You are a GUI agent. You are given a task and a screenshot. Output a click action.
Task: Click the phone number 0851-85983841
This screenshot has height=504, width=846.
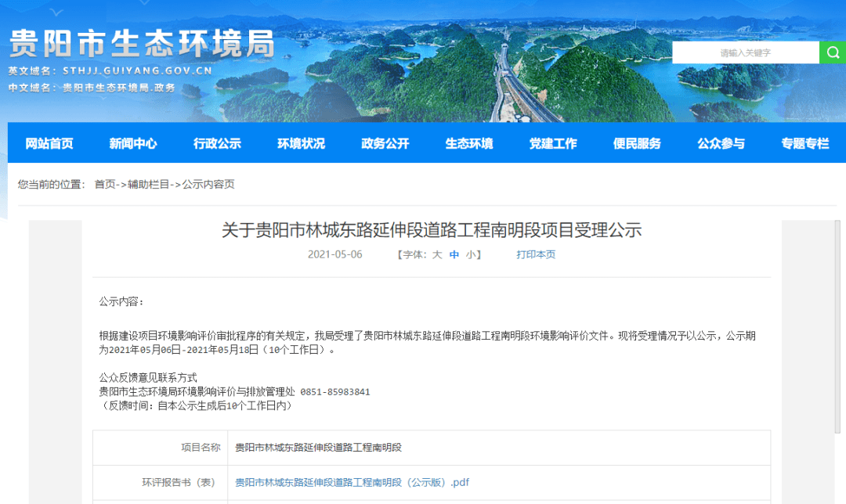coord(335,392)
